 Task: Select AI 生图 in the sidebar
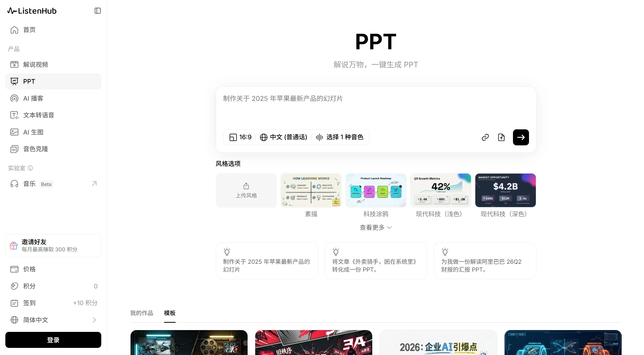coord(33,132)
